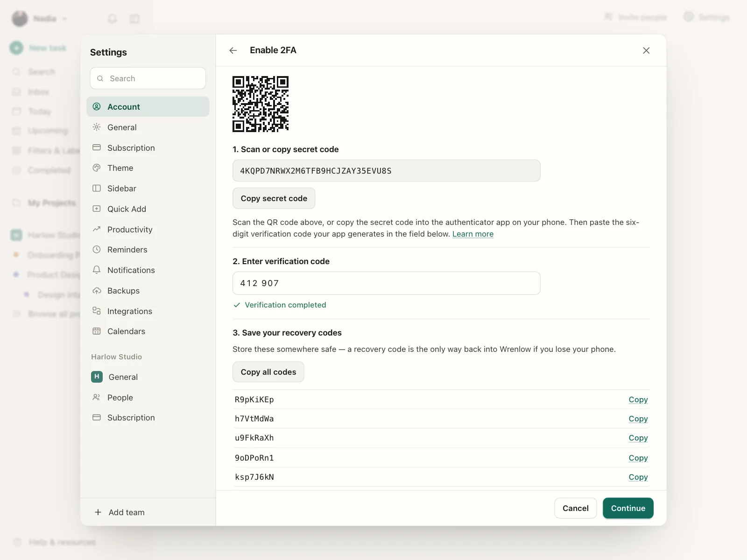The height and width of the screenshot is (560, 747).
Task: Click the green H team badge
Action: point(97,377)
